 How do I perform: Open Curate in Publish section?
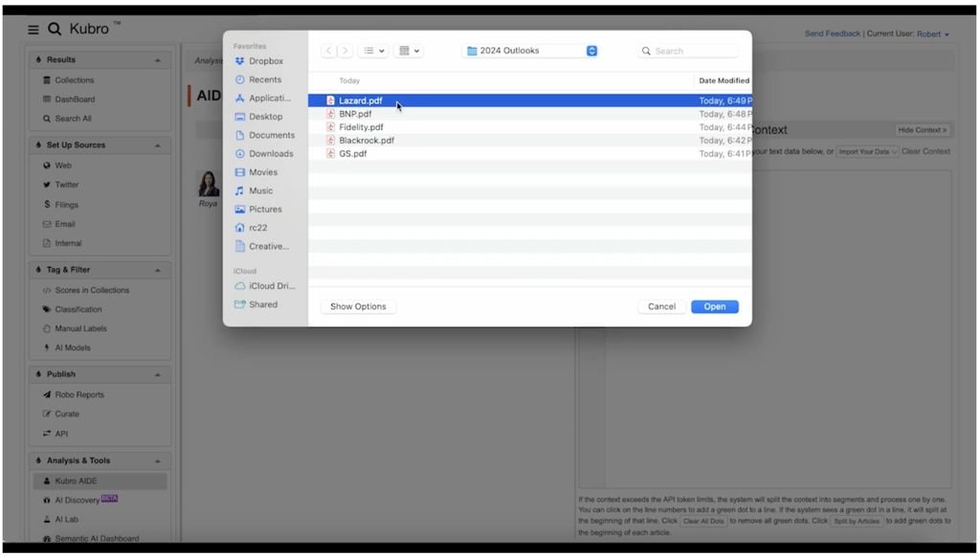pos(61,414)
